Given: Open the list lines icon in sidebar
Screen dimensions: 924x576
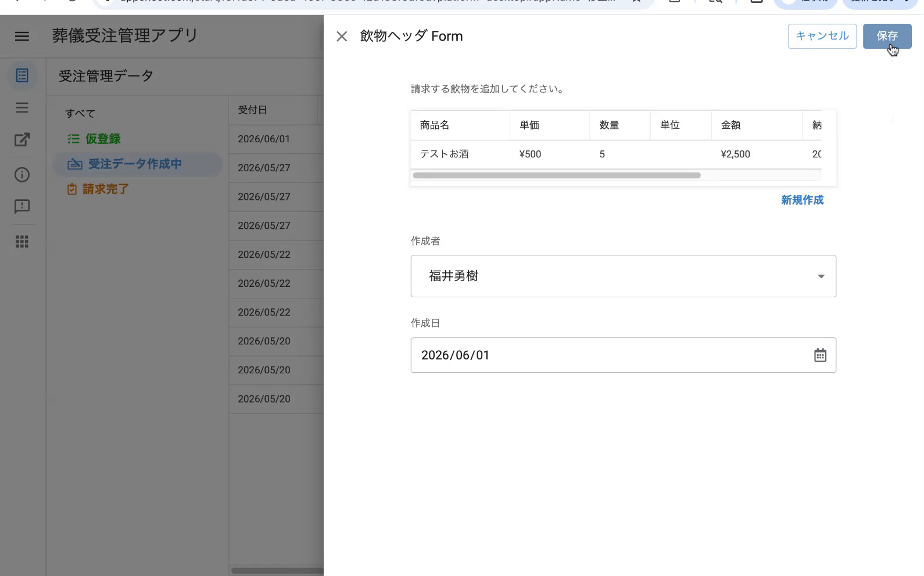Looking at the screenshot, I should pyautogui.click(x=22, y=107).
